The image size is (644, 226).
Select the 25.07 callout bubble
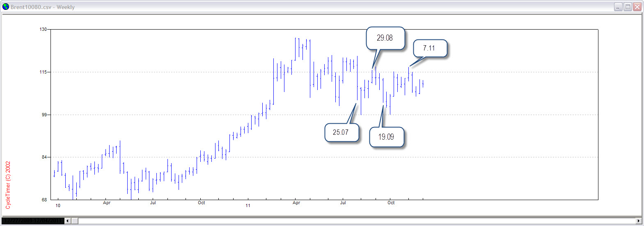(x=341, y=132)
